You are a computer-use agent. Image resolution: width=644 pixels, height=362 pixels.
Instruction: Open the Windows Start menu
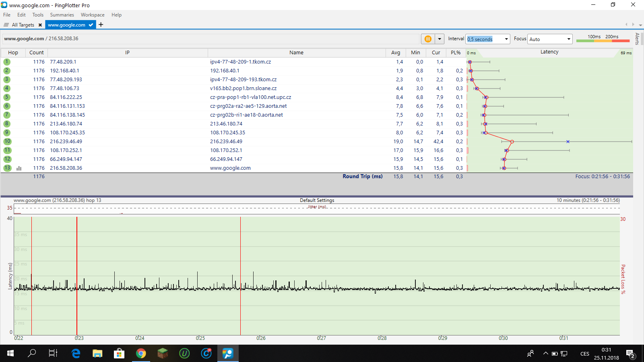(10, 354)
